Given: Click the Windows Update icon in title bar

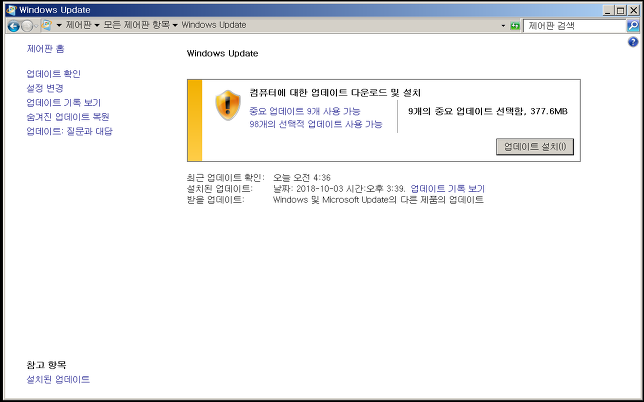Looking at the screenshot, I should click(x=11, y=10).
